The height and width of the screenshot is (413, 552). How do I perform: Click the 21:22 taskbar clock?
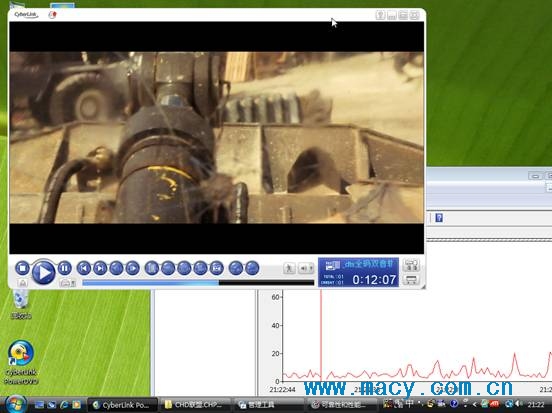pyautogui.click(x=535, y=405)
